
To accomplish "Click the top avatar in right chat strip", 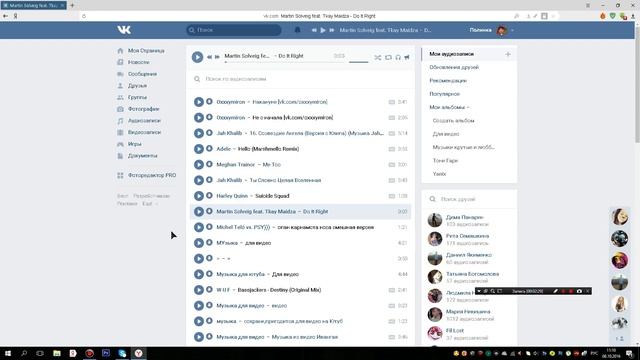I will (x=620, y=217).
